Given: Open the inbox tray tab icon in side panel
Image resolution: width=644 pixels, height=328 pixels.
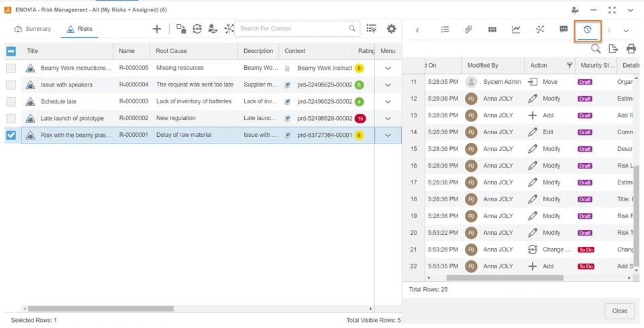Looking at the screenshot, I should tap(492, 29).
